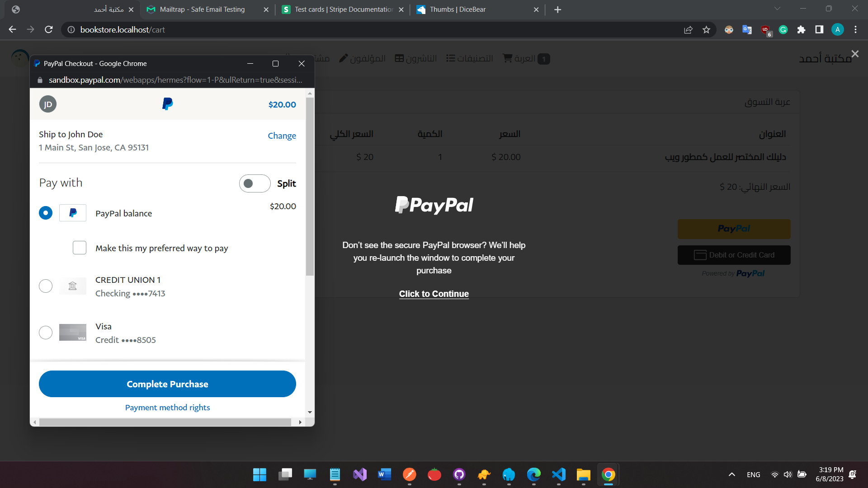This screenshot has width=868, height=488.
Task: Switch to Stripe Test cards tab
Action: tap(344, 9)
